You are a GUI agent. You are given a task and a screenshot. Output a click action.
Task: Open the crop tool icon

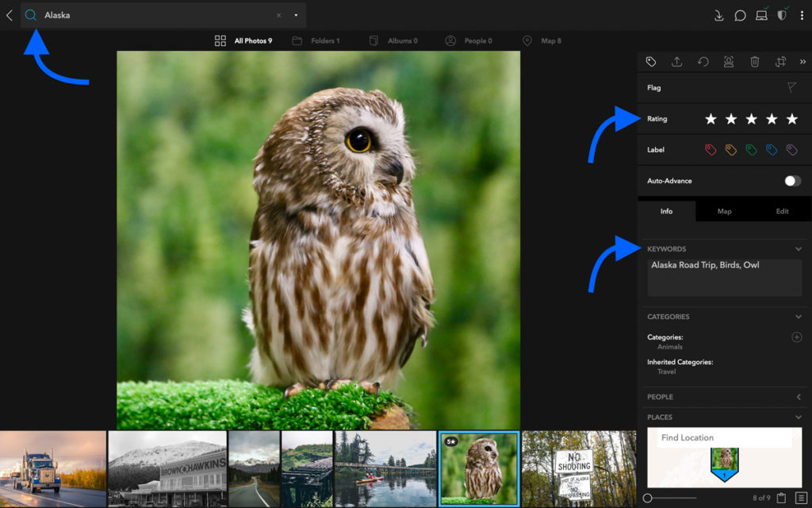click(780, 62)
